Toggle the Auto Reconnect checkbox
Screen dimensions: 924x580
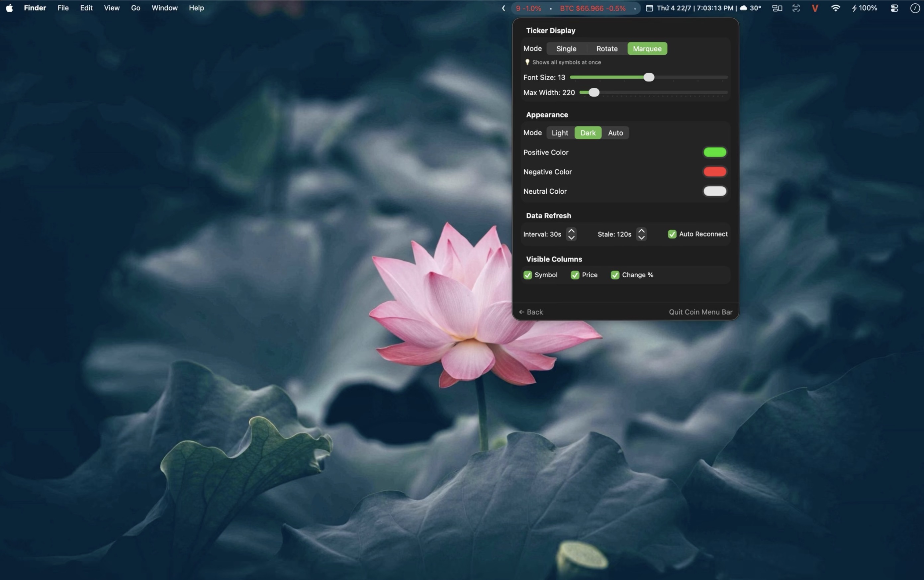click(672, 235)
